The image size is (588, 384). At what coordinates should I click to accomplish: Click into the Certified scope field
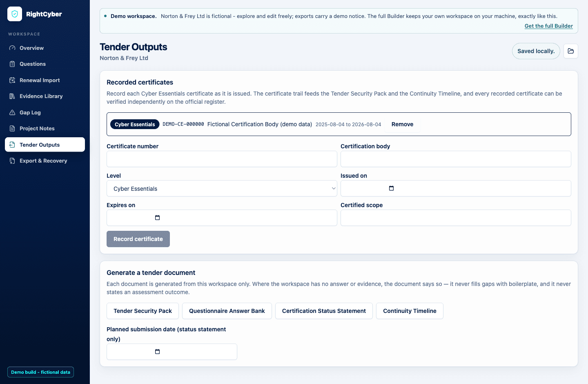[456, 218]
